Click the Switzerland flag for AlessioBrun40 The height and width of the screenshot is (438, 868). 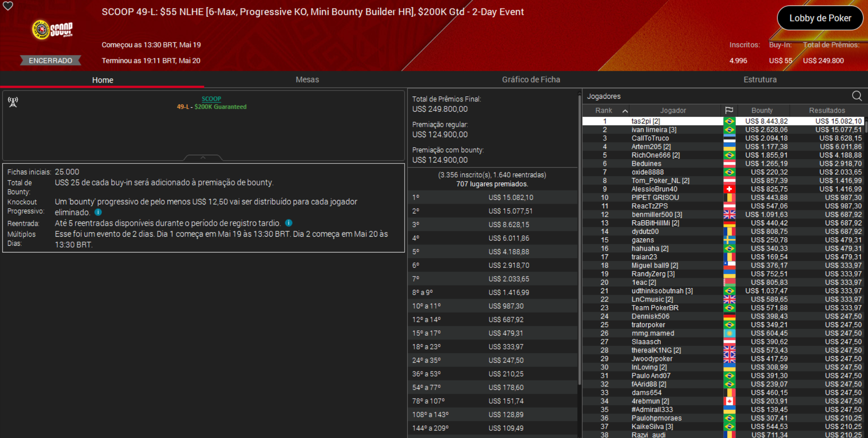click(x=729, y=189)
